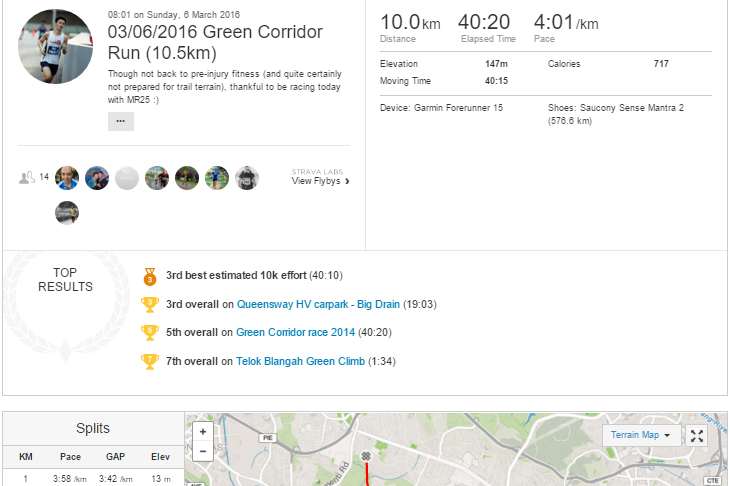730x486 pixels.
Task: Open Telok Blangah Green Climb segment
Action: pyautogui.click(x=300, y=361)
